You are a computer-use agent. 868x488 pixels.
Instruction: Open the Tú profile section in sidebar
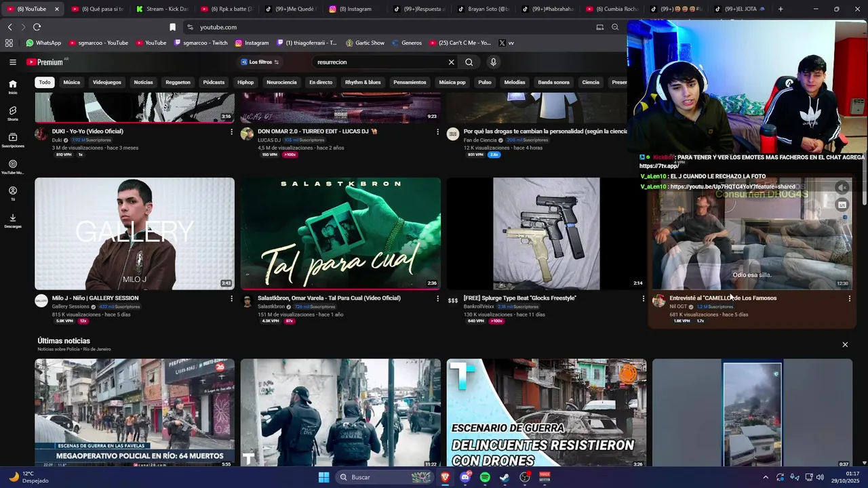tap(12, 194)
